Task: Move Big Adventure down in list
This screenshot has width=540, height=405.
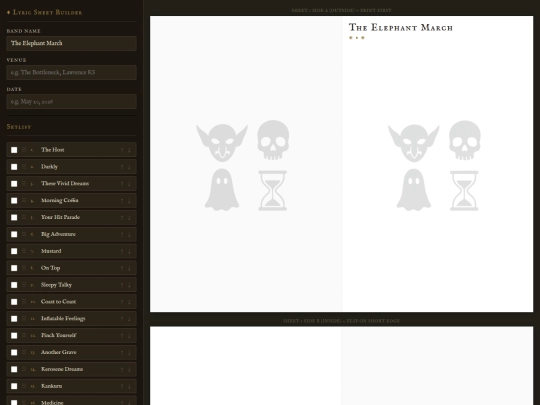Action: click(129, 234)
